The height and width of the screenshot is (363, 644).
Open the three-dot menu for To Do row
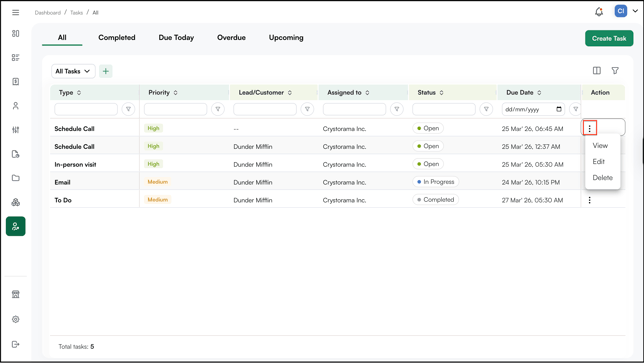[x=589, y=200]
